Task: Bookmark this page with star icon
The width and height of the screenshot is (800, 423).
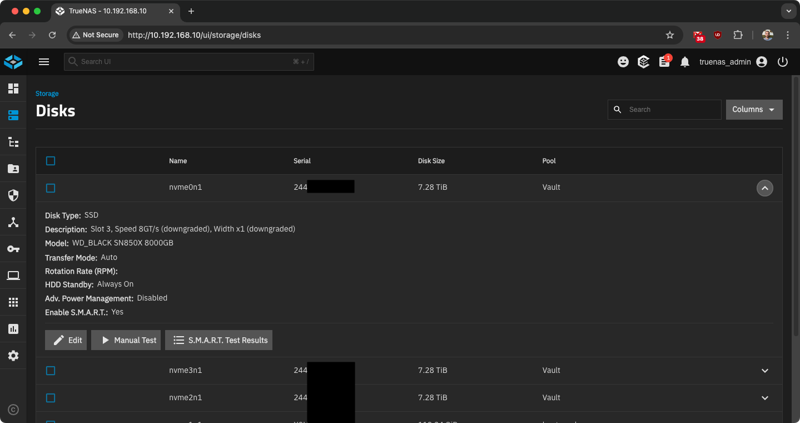Action: pos(670,35)
